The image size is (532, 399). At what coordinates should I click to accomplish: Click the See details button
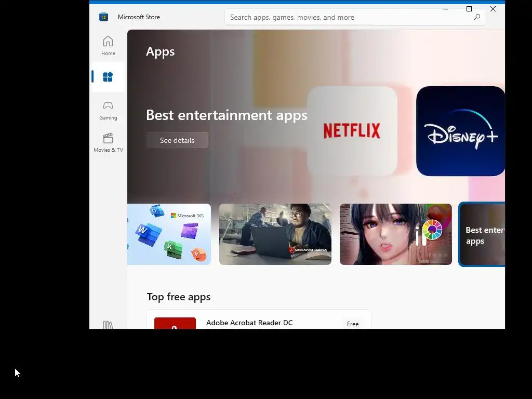[x=177, y=140]
